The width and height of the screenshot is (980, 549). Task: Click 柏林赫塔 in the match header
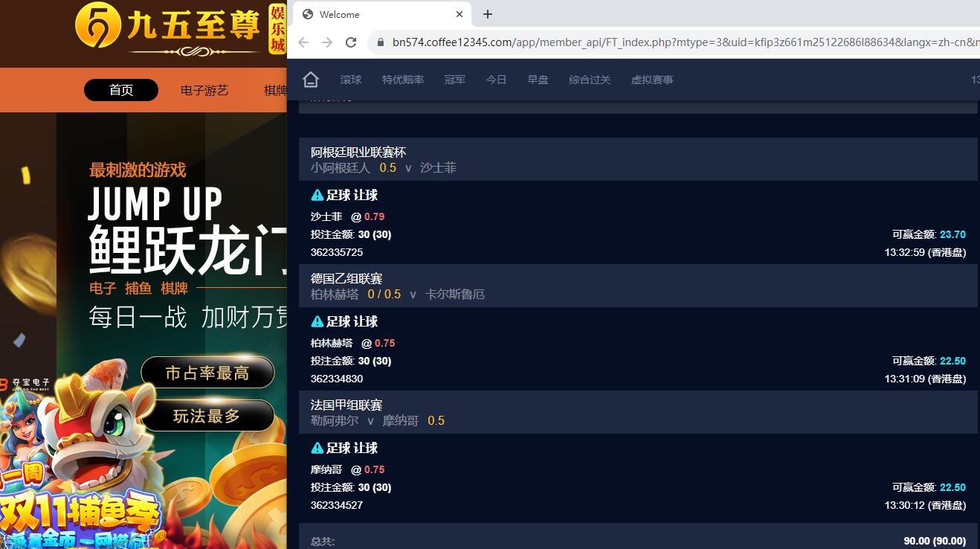click(x=335, y=295)
